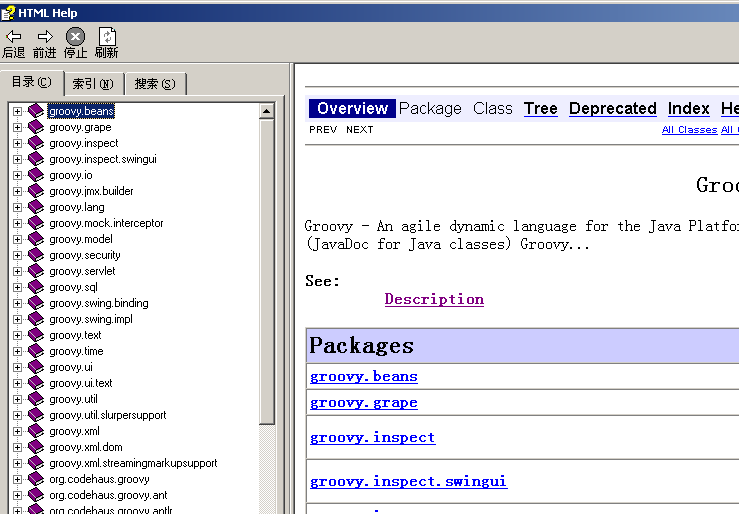The image size is (739, 514).
Task: Open the Deprecated navigation link
Action: coord(613,108)
